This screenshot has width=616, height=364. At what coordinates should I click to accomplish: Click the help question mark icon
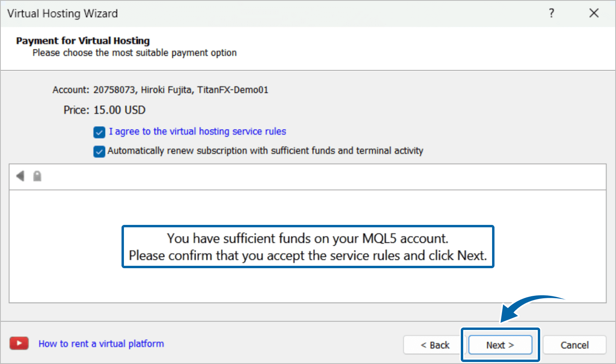coord(551,13)
